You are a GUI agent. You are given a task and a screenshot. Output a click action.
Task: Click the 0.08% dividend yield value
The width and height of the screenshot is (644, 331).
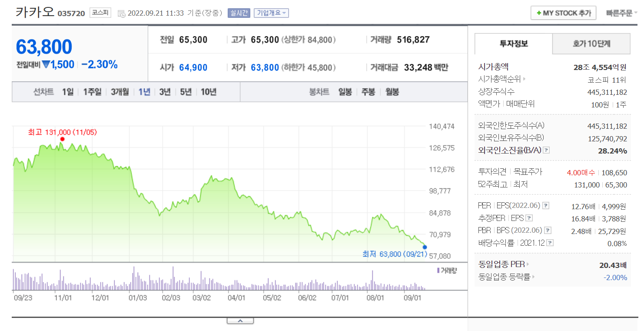click(x=617, y=243)
